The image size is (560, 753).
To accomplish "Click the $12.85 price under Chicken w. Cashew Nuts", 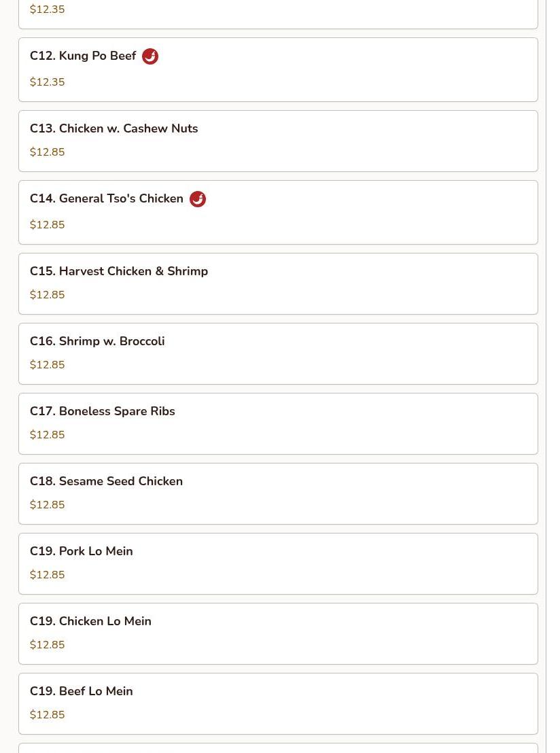I will (47, 152).
